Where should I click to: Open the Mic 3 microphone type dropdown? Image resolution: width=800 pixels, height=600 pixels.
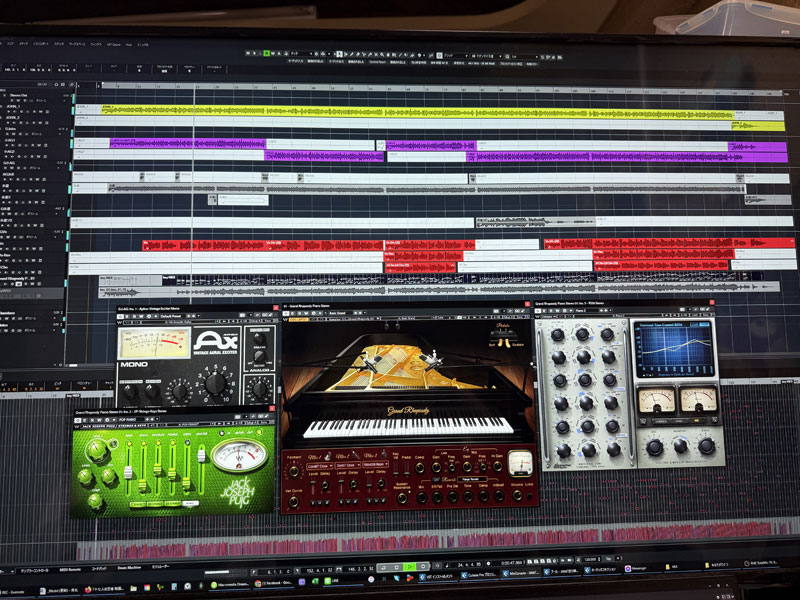point(375,465)
